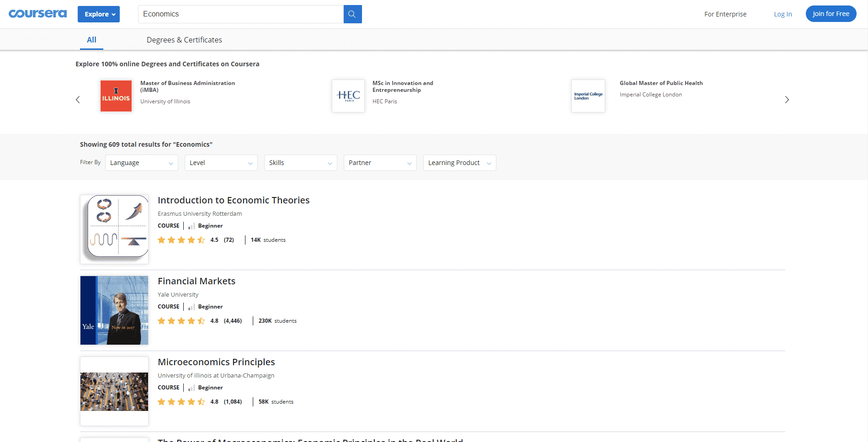Click '58K students' text
The width and height of the screenshot is (868, 442).
point(276,402)
